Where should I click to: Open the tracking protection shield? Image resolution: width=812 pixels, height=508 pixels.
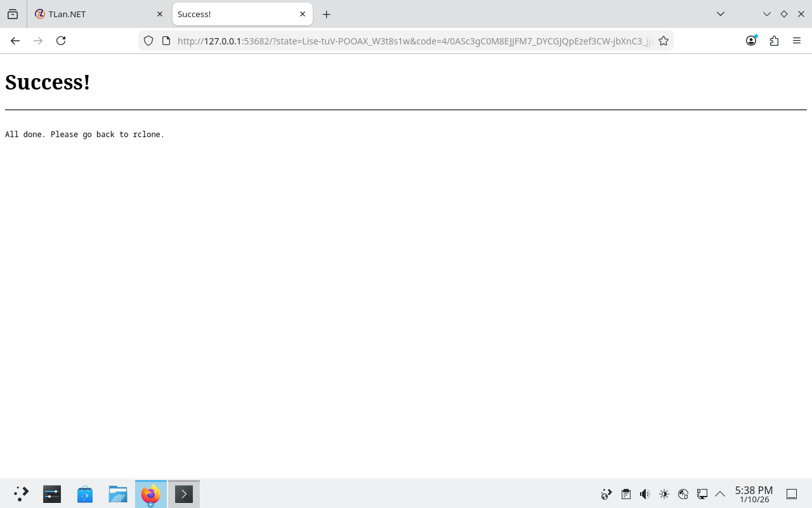point(148,41)
